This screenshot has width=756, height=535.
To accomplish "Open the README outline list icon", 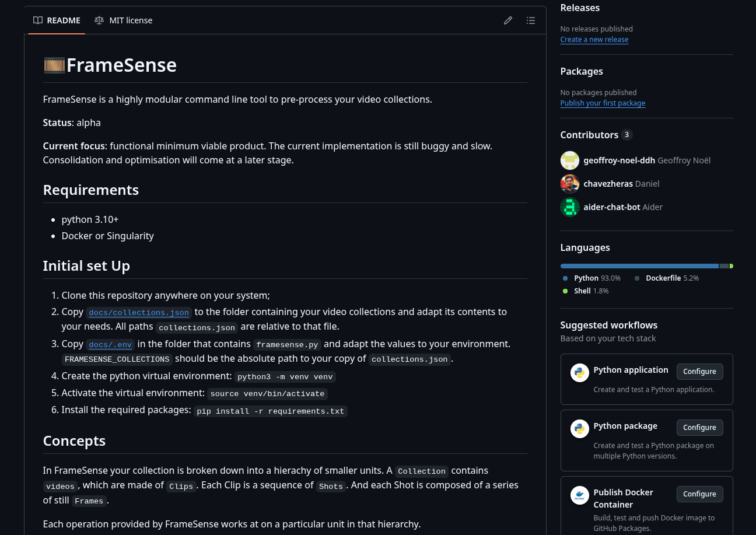I will click(x=531, y=20).
